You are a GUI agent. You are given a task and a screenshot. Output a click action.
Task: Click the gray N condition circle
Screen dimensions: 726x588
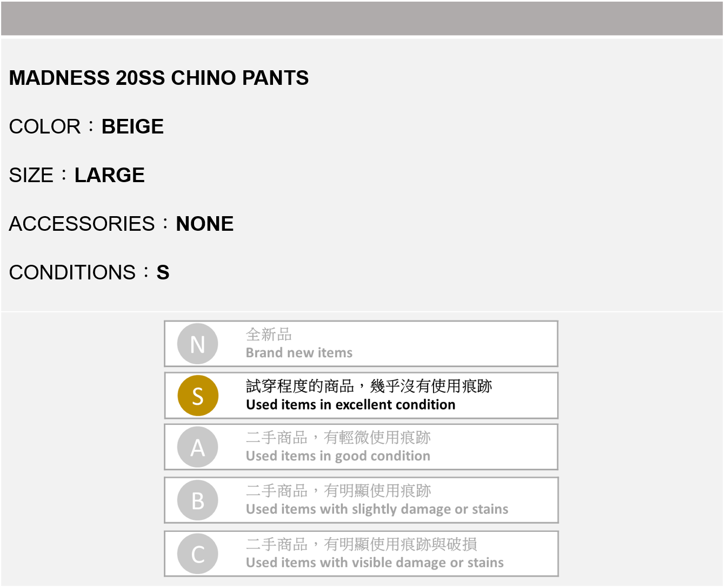pyautogui.click(x=198, y=344)
